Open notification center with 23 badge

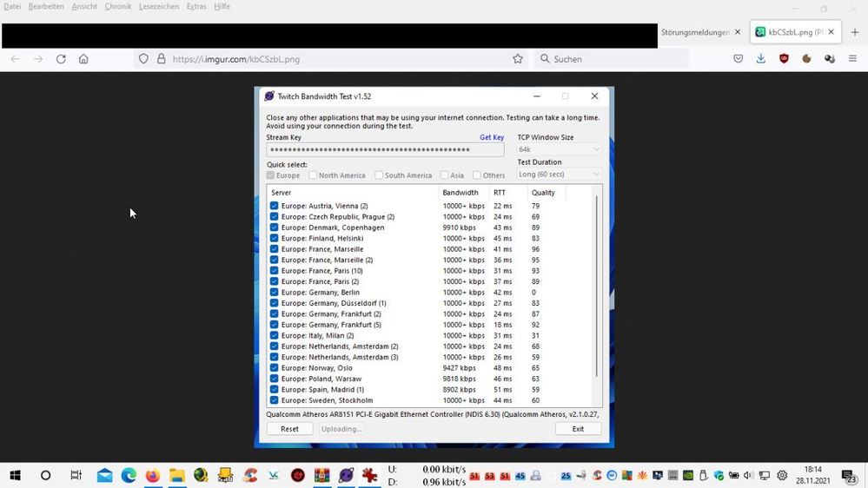tap(850, 476)
